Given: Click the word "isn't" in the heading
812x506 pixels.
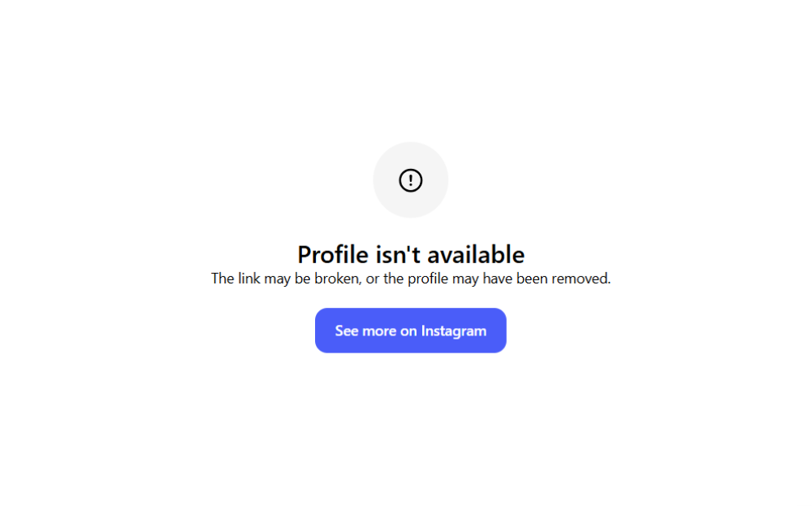Looking at the screenshot, I should (x=398, y=254).
